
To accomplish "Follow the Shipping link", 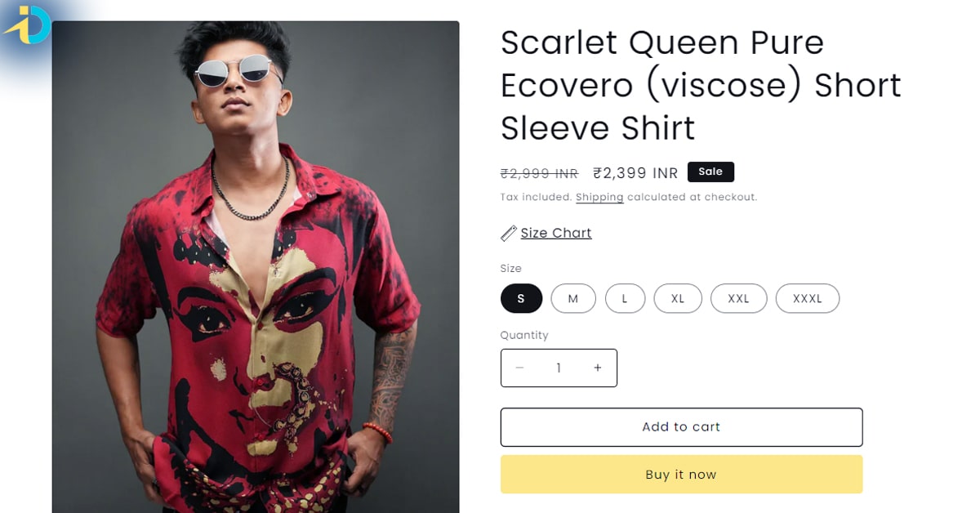I will pos(599,198).
